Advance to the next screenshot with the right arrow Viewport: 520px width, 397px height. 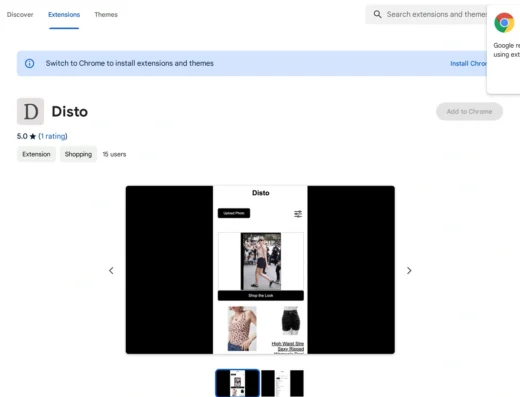[409, 271]
